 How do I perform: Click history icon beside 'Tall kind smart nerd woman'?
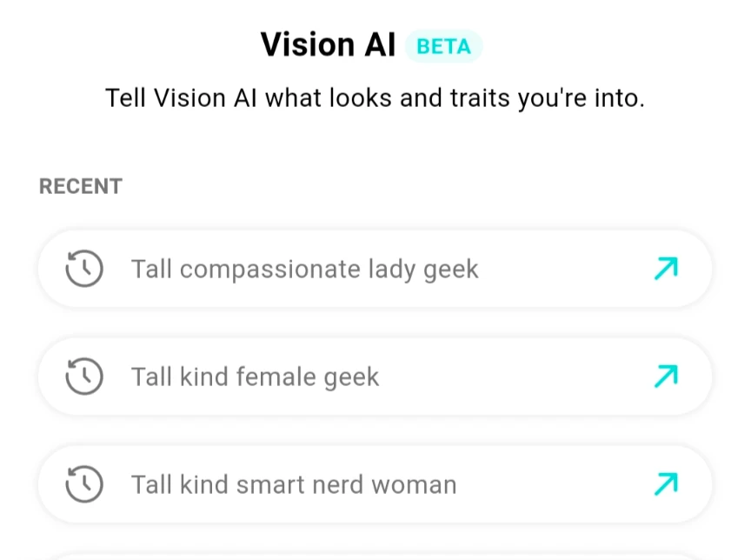(84, 483)
